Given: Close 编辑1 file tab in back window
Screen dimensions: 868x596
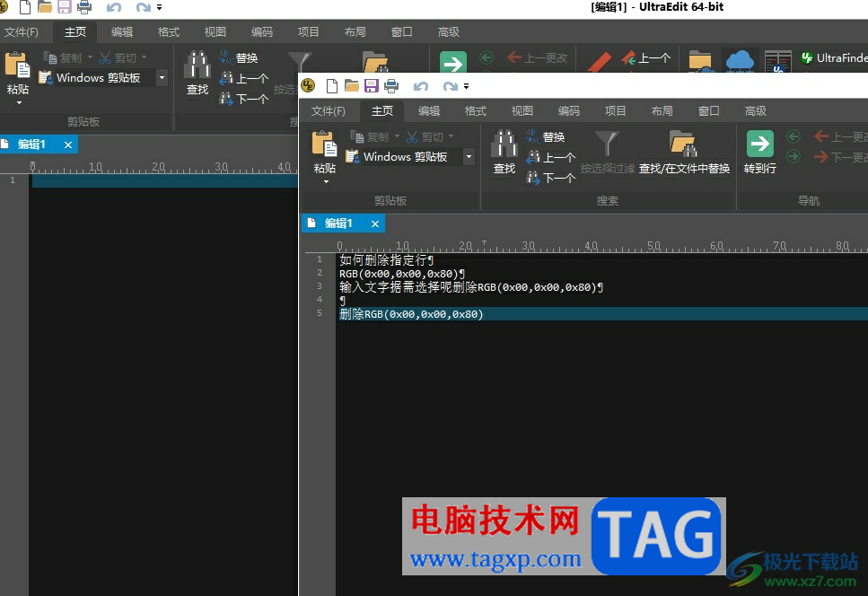Looking at the screenshot, I should [67, 145].
